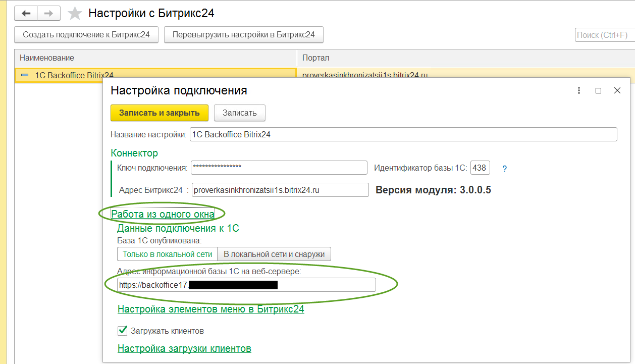Click Записать и закрыть button

tap(159, 113)
